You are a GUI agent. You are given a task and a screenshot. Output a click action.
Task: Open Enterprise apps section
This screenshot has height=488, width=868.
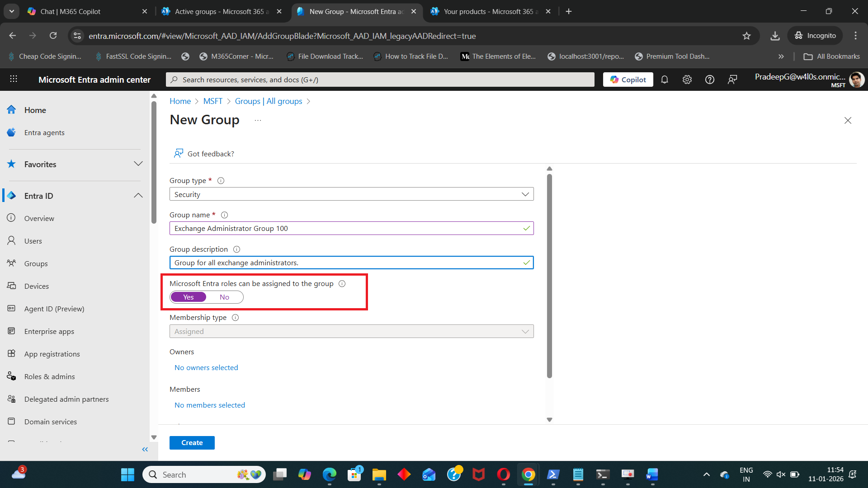[49, 331]
